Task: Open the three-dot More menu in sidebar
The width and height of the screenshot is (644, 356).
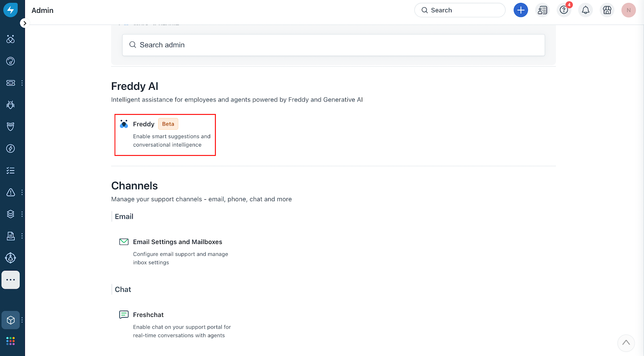Action: coord(10,280)
